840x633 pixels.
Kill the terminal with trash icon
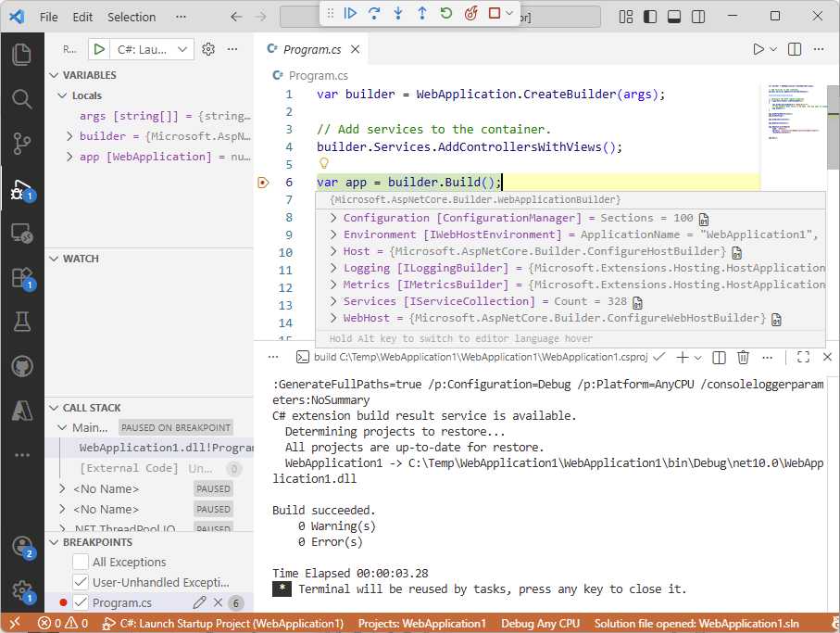[x=743, y=357]
